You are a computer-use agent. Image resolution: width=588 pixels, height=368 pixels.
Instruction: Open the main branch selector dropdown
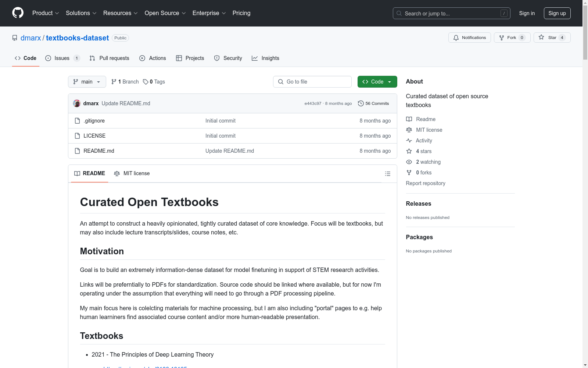(87, 82)
